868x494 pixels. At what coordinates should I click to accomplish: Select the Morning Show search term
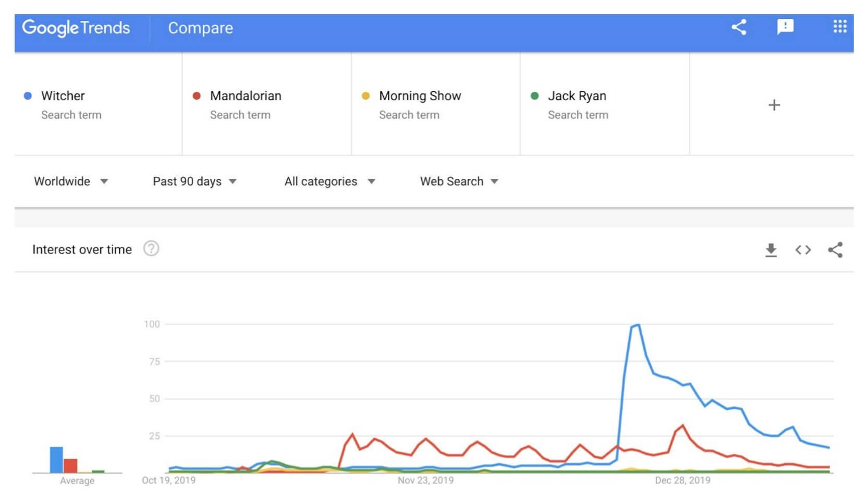pos(420,96)
